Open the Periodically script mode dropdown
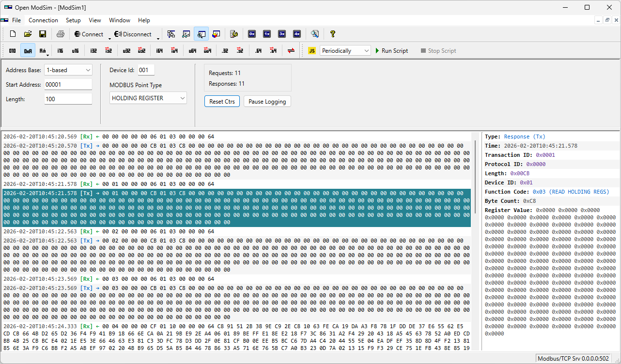The image size is (621, 364). (345, 50)
